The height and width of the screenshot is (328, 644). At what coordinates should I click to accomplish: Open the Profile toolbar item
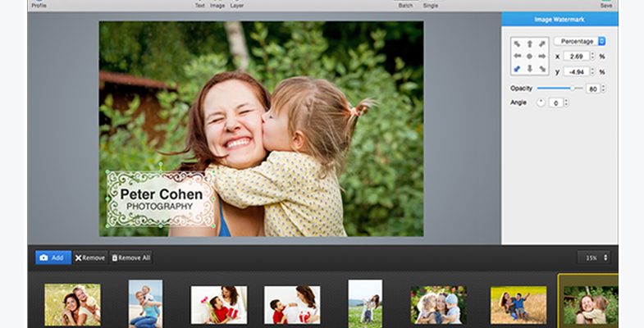[39, 4]
